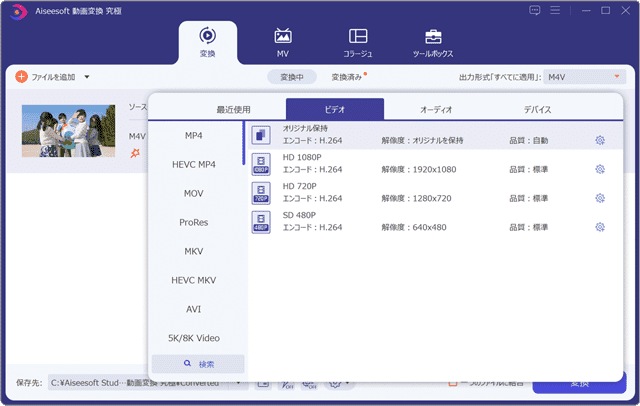
Task: Open the コラージュ collage tab
Action: pyautogui.click(x=358, y=42)
